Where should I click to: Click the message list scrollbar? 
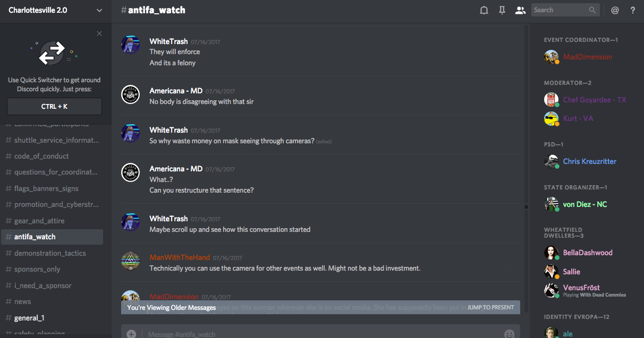point(526,207)
